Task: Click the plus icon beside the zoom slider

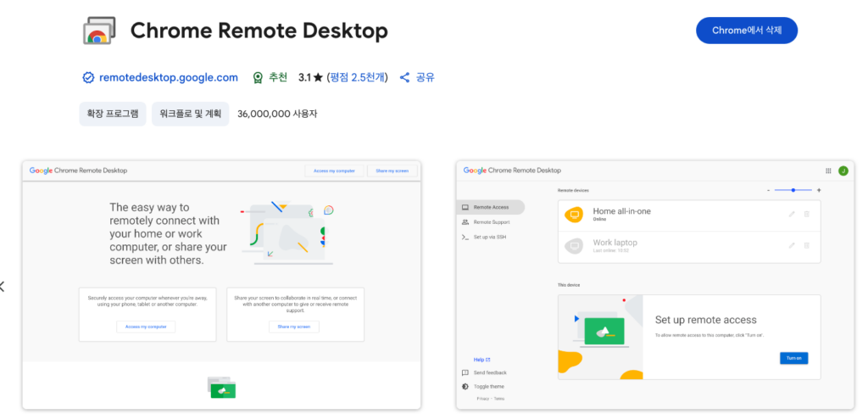Action: (819, 190)
